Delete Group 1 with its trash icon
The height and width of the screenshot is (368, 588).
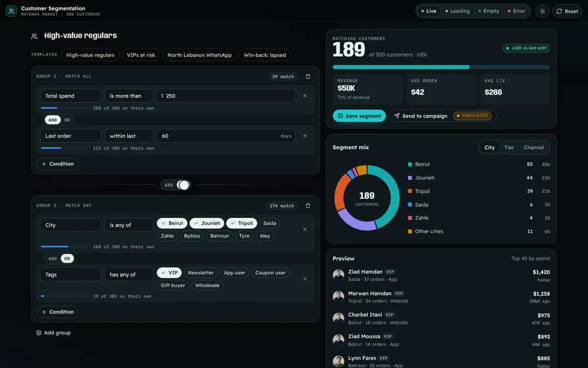point(308,77)
